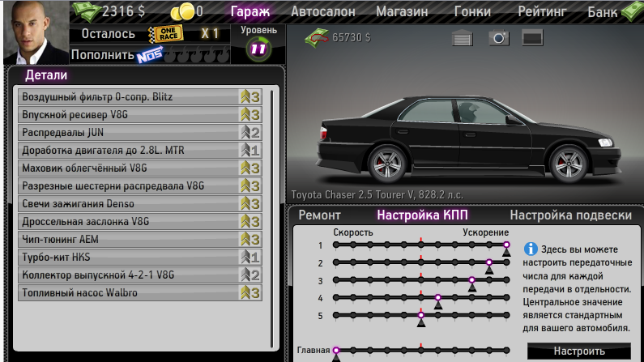Click upgrade rank icon for Воздушный фильтр Blitz

pyautogui.click(x=250, y=97)
